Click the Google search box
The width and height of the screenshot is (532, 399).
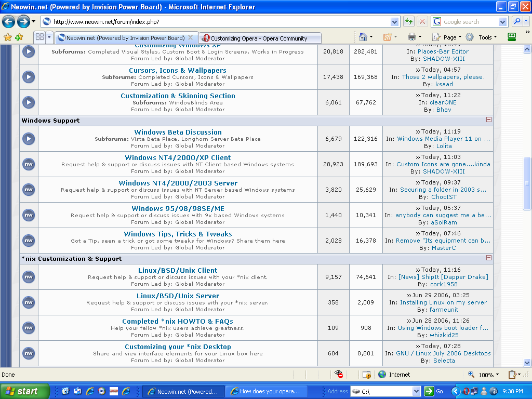pyautogui.click(x=470, y=22)
